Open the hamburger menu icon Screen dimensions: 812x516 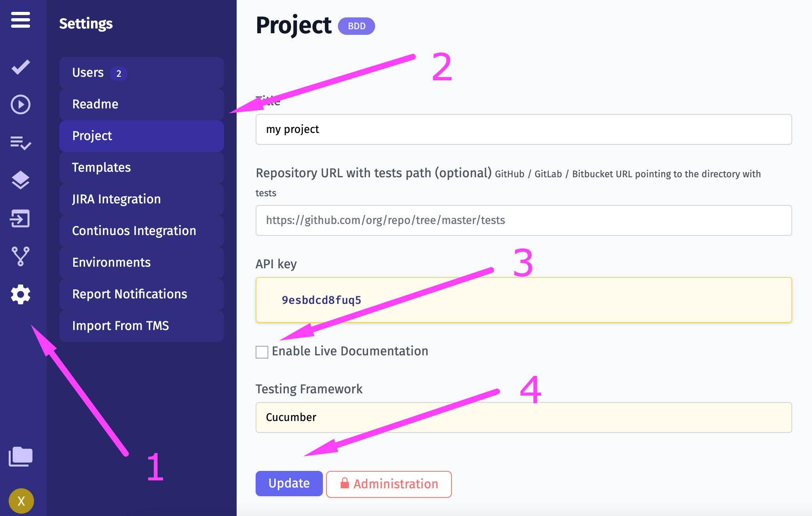click(21, 20)
